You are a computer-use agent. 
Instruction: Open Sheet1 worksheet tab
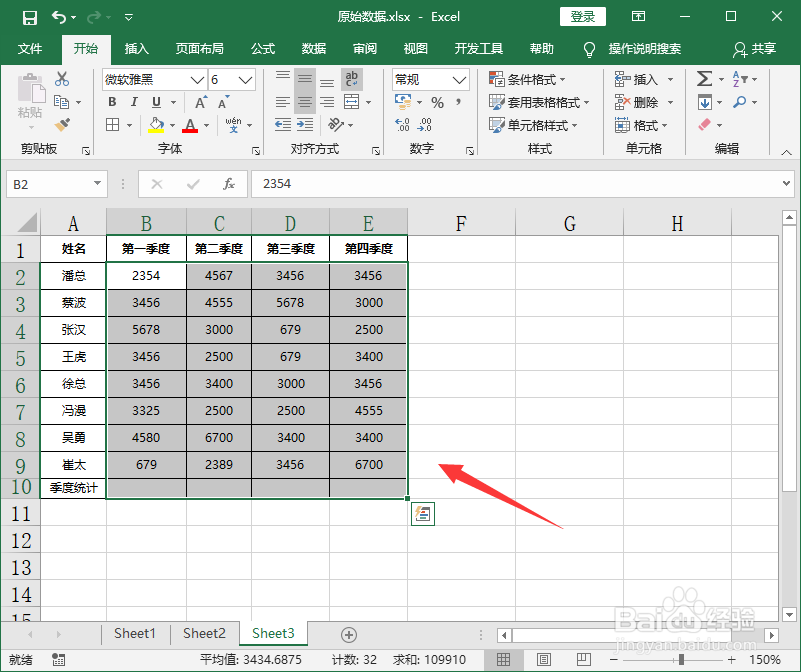(x=134, y=634)
